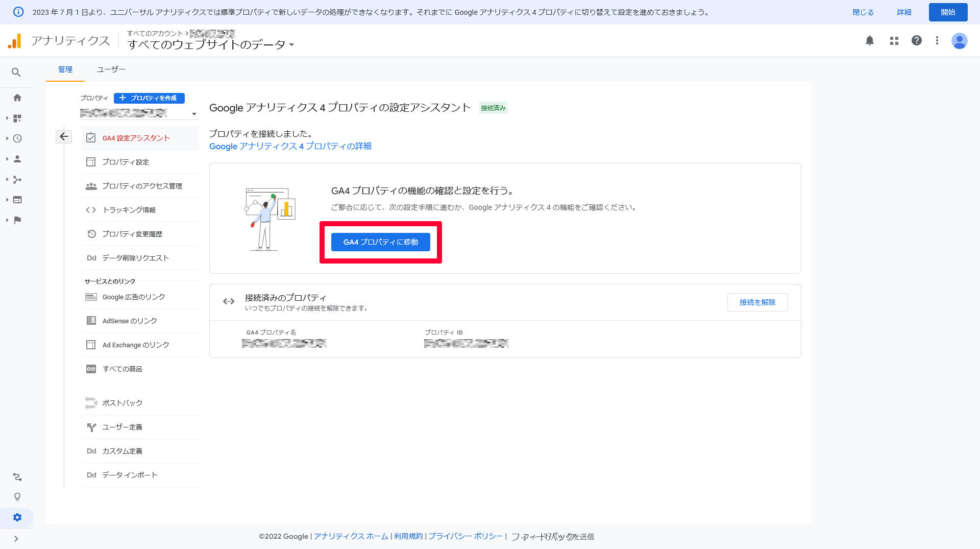
Task: Open the Home icon in left sidebar
Action: 17,98
